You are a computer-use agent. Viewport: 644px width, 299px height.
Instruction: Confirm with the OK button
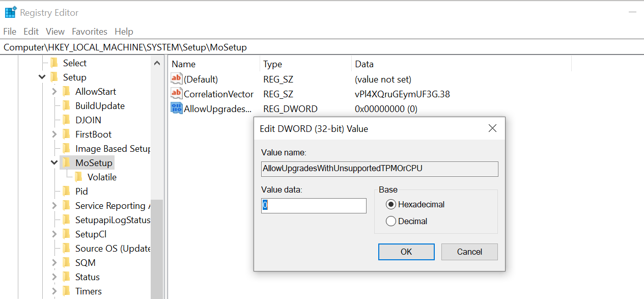406,252
